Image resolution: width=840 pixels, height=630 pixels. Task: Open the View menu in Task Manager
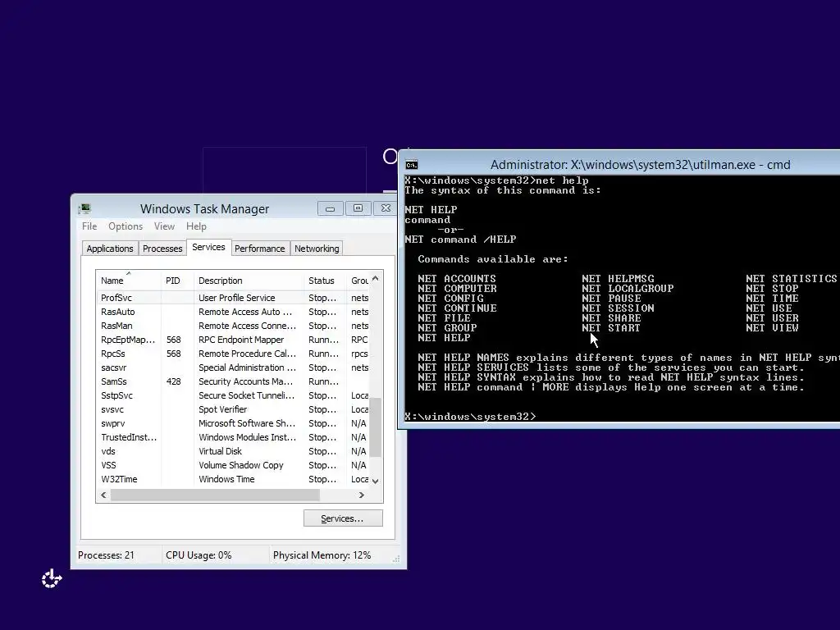(164, 226)
